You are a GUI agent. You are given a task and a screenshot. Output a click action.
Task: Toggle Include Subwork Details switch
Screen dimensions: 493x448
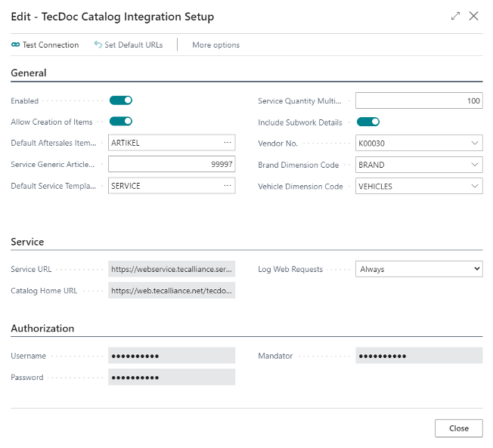click(x=368, y=122)
